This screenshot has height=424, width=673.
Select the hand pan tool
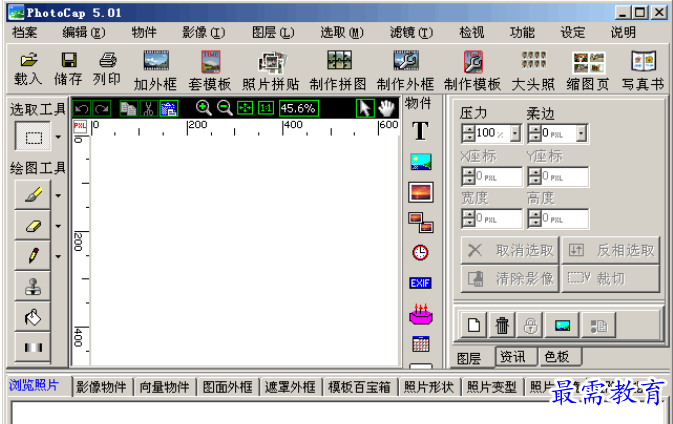click(387, 108)
